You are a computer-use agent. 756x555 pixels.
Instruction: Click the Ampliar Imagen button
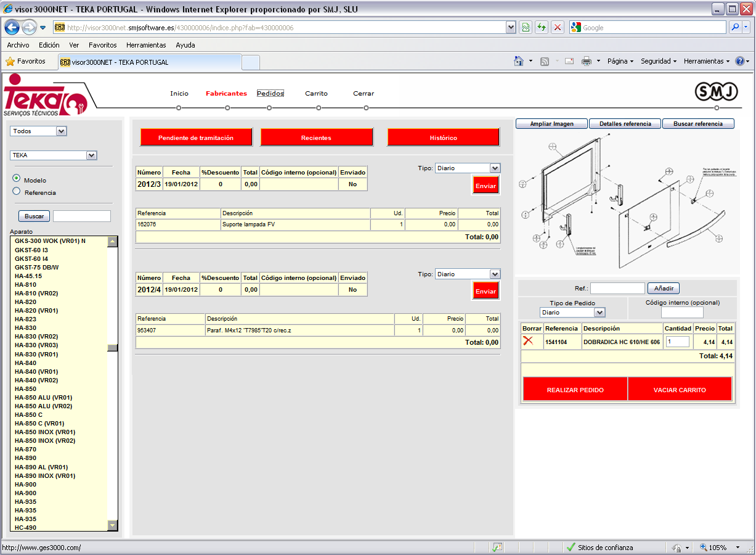pyautogui.click(x=552, y=124)
